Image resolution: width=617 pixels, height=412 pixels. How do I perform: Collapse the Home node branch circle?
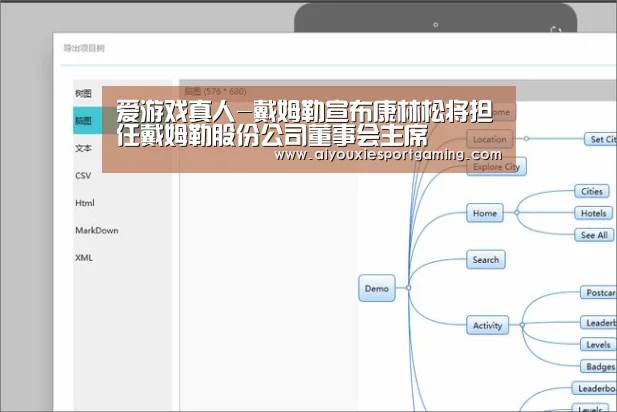pos(516,212)
